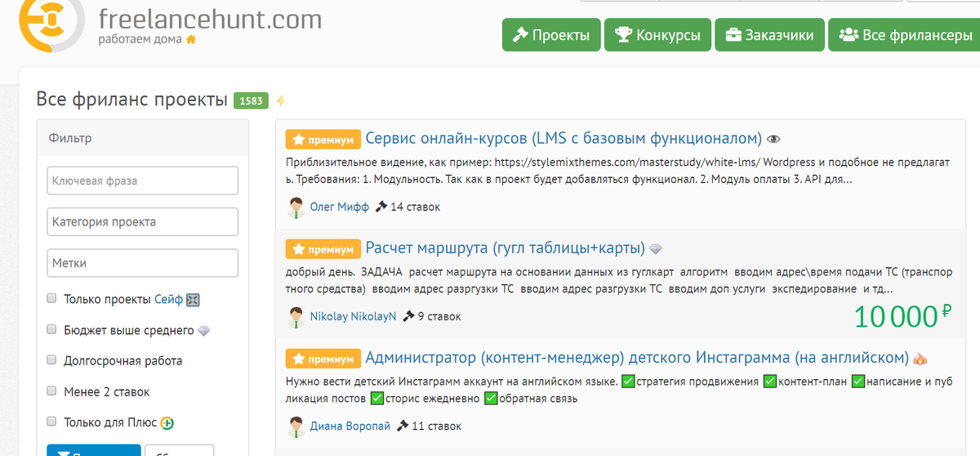Open the Конкурсы navigation button
This screenshot has height=456, width=980.
pos(658,35)
